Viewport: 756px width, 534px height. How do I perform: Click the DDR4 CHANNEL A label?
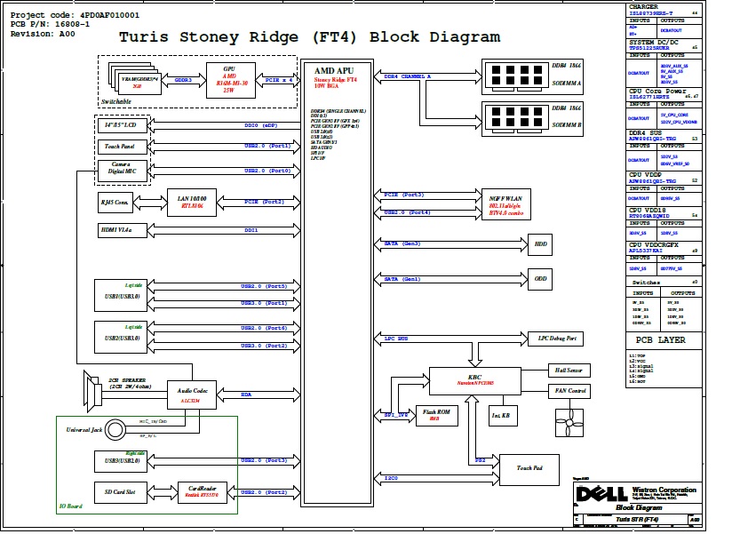[x=408, y=76]
